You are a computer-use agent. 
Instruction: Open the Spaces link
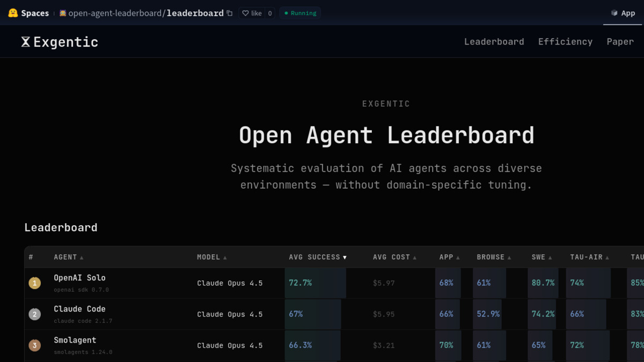pos(35,13)
